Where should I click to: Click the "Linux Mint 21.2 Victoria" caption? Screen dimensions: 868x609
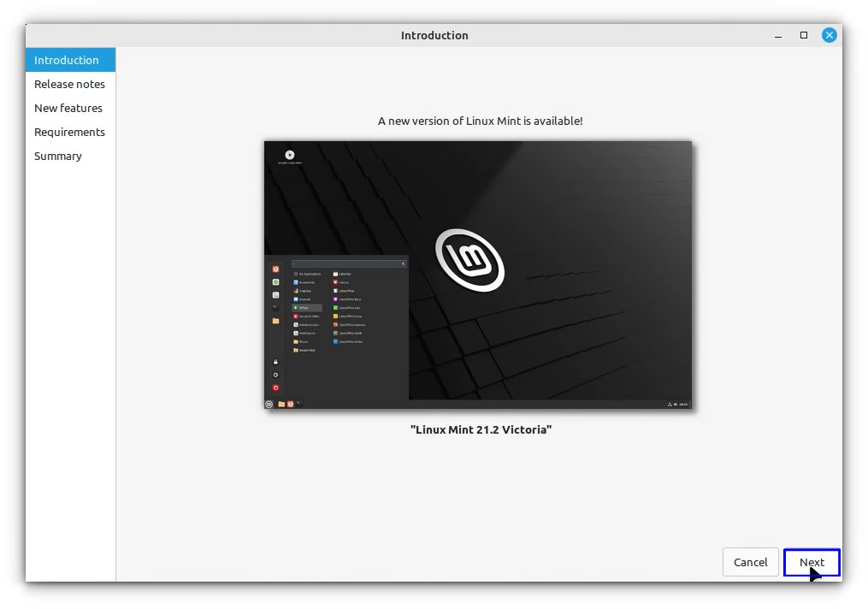tap(481, 429)
